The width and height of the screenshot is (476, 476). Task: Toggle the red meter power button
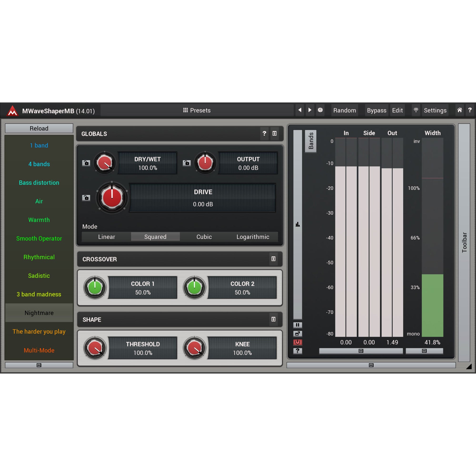298,342
